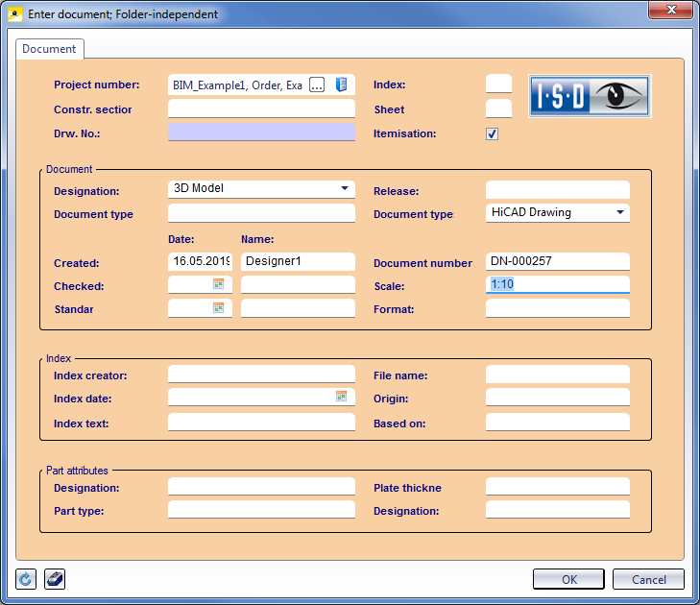The height and width of the screenshot is (605, 700).
Task: Click the ISD eye logo
Action: [591, 97]
